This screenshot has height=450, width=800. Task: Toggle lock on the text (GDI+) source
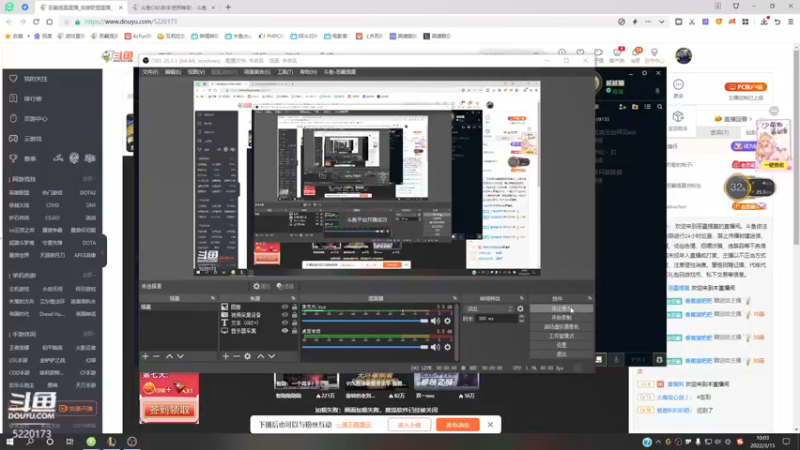294,323
